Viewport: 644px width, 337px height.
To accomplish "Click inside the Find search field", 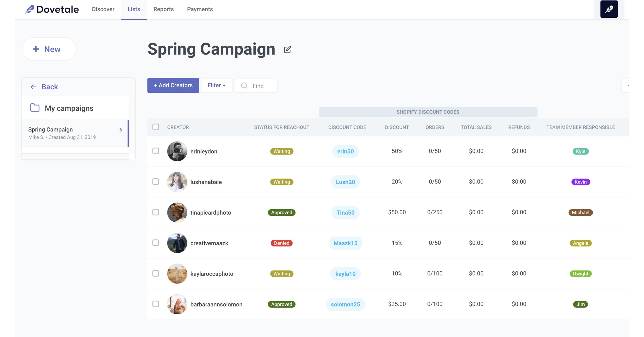I will pyautogui.click(x=260, y=86).
